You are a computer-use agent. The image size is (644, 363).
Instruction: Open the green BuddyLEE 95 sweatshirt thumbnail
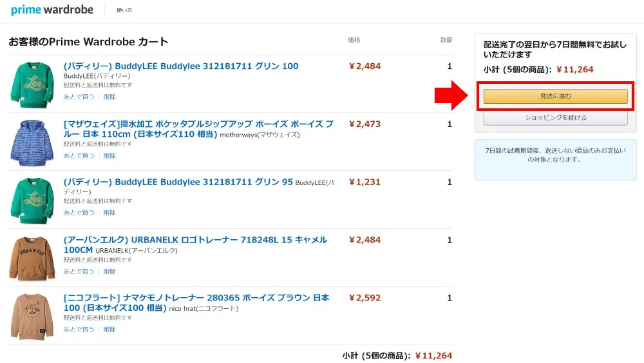(x=32, y=200)
